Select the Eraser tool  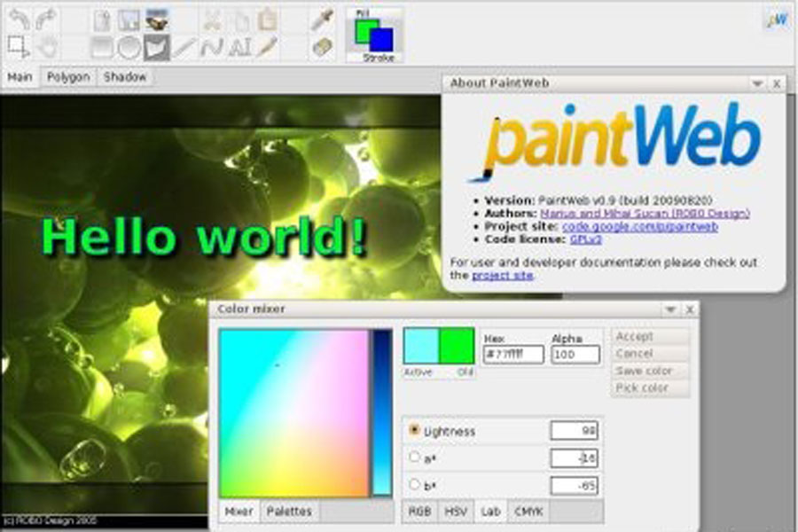click(322, 48)
